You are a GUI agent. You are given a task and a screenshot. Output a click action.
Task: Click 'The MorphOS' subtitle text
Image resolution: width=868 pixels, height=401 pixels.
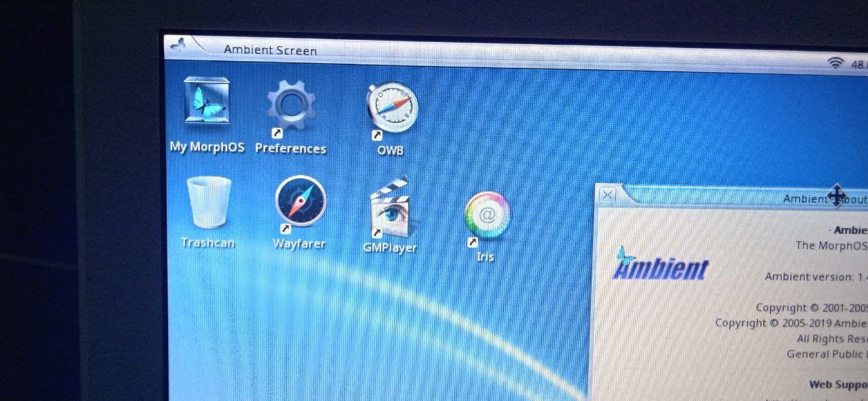[x=831, y=246]
